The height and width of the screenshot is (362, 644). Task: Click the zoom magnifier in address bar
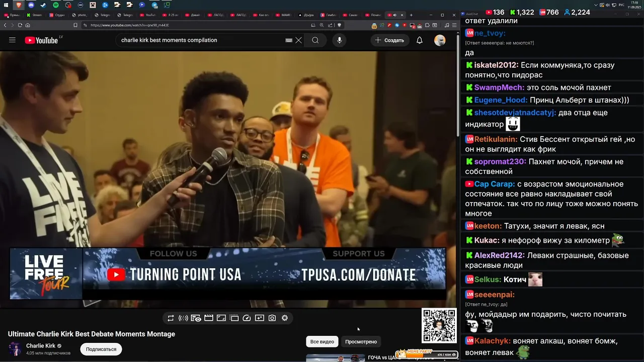[x=321, y=25]
